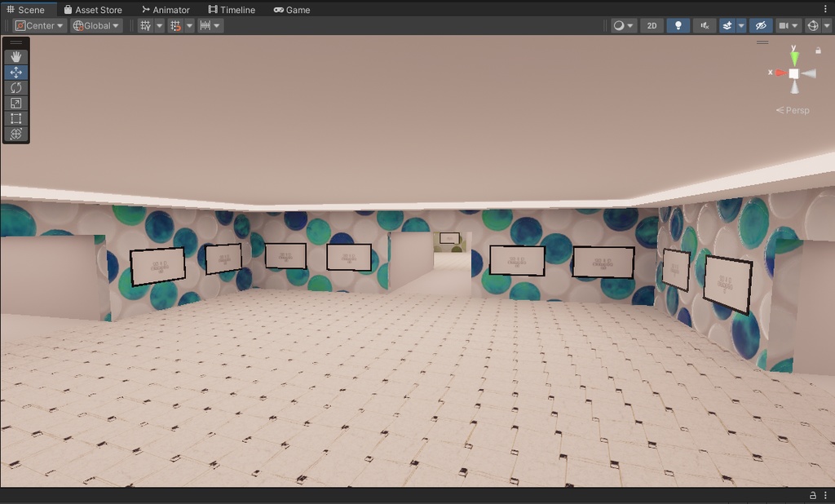Viewport: 835px width, 504px height.
Task: Open the Global handle rotation dropdown
Action: 96,25
